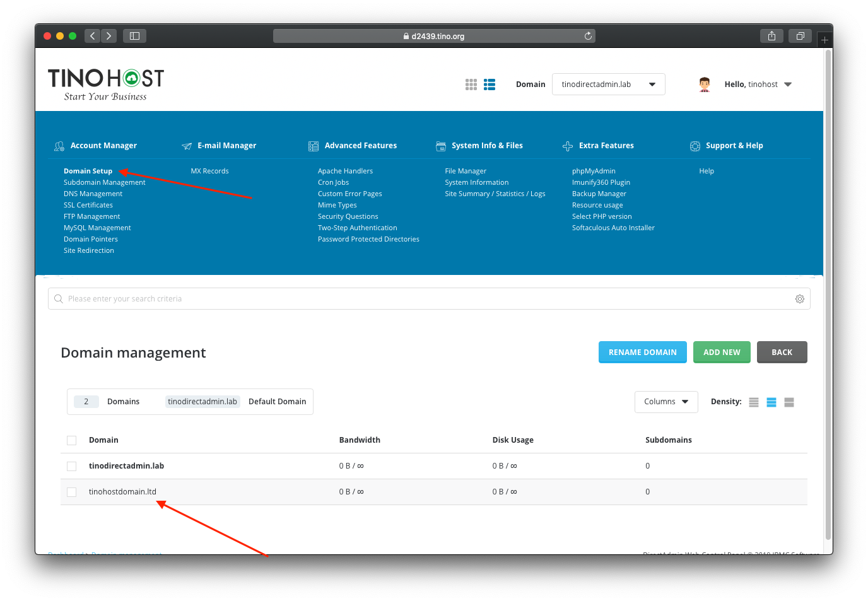Sort by Disk Usage column header
868x601 pixels.
tap(513, 440)
